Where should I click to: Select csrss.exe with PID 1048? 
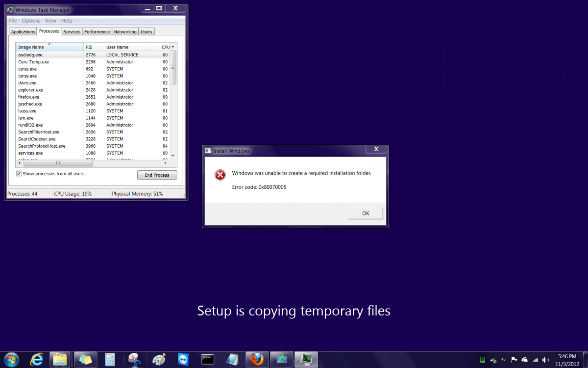pos(93,76)
